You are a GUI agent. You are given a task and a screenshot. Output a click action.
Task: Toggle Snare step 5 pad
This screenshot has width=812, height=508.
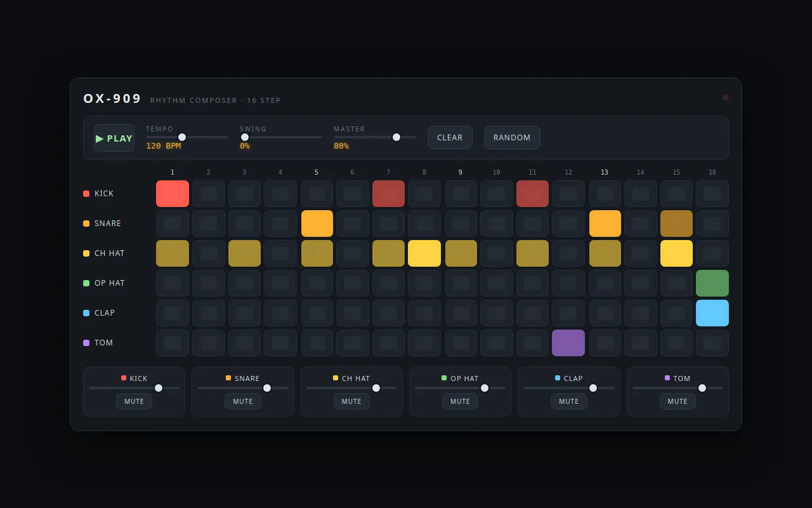(x=317, y=224)
